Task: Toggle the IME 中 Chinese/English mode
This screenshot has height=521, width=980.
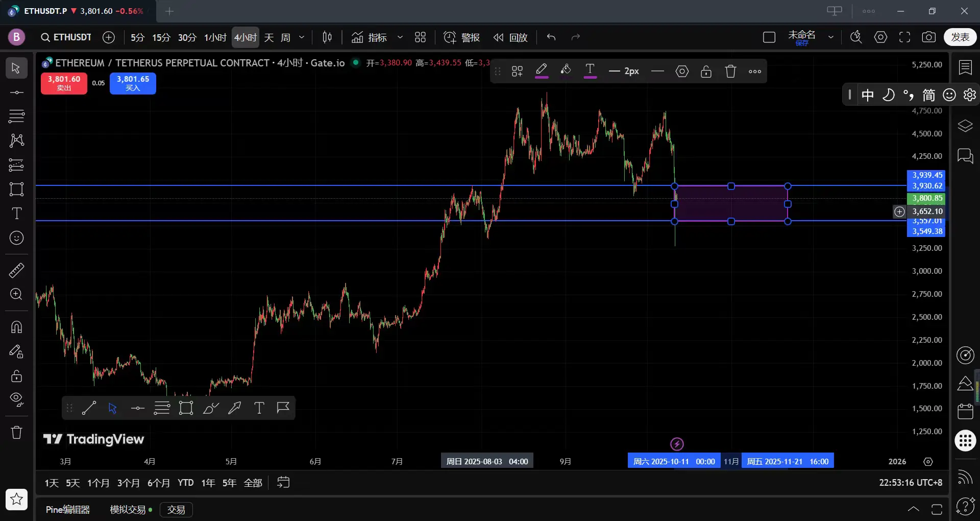Action: pyautogui.click(x=868, y=95)
